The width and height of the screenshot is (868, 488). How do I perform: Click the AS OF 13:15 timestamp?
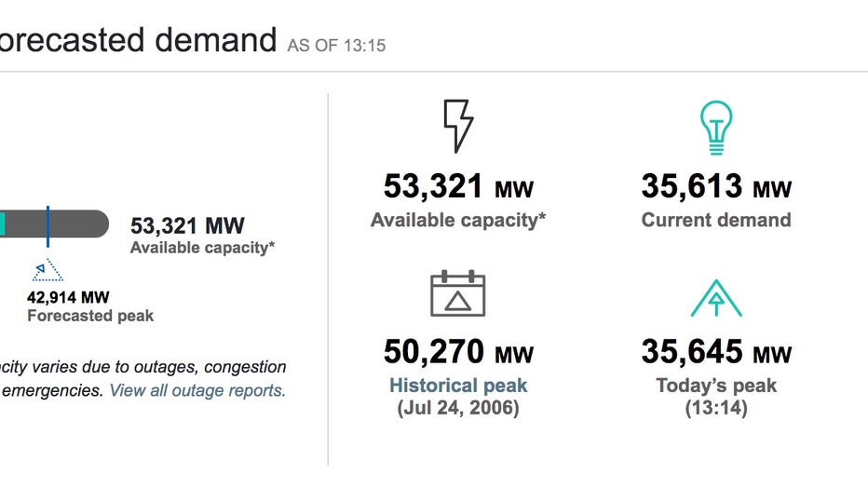point(336,46)
